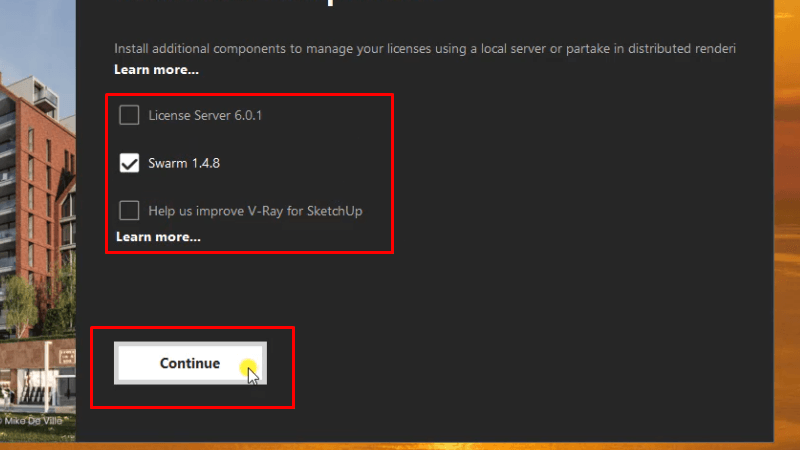Uncheck the Swarm 1.4.8 checkbox
This screenshot has width=800, height=450.
(129, 163)
